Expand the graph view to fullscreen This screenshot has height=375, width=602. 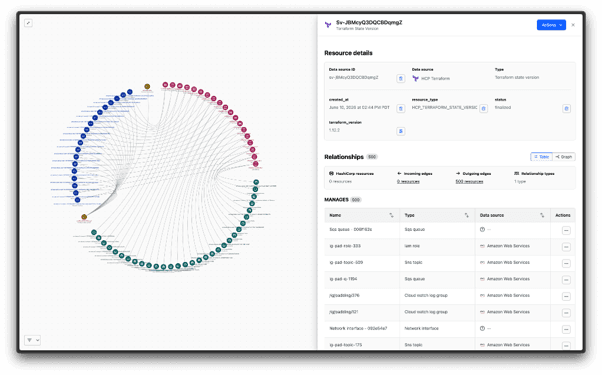click(28, 23)
